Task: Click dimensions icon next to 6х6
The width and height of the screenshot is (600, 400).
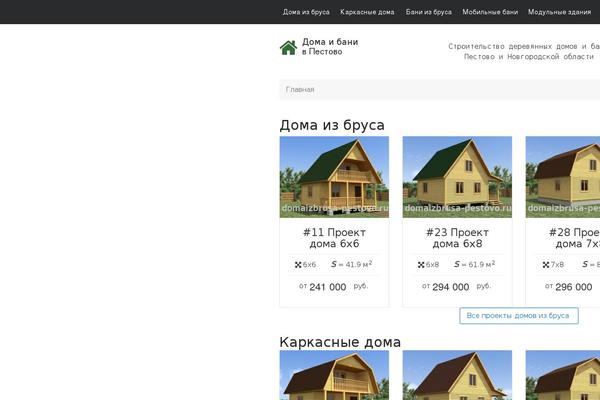Action: pyautogui.click(x=298, y=265)
